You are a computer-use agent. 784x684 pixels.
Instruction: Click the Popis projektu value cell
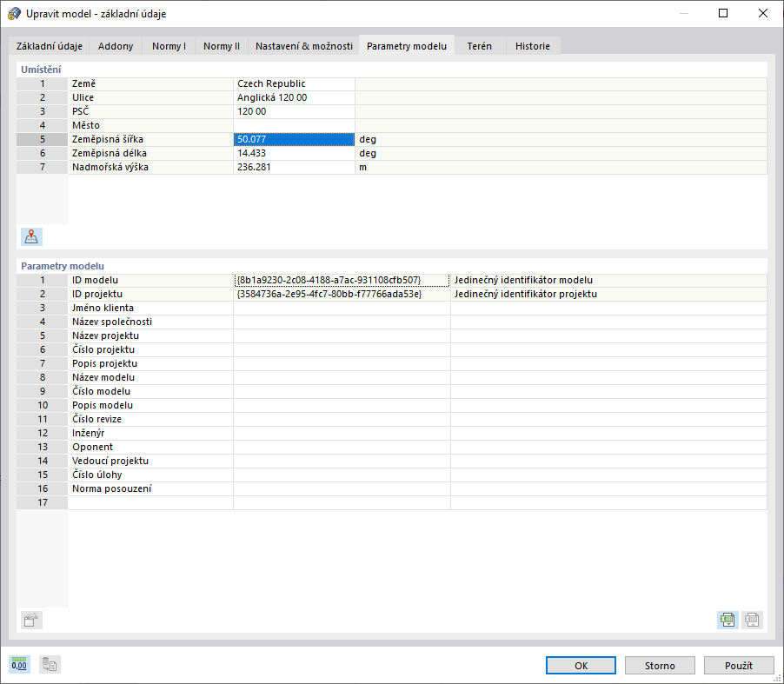342,363
